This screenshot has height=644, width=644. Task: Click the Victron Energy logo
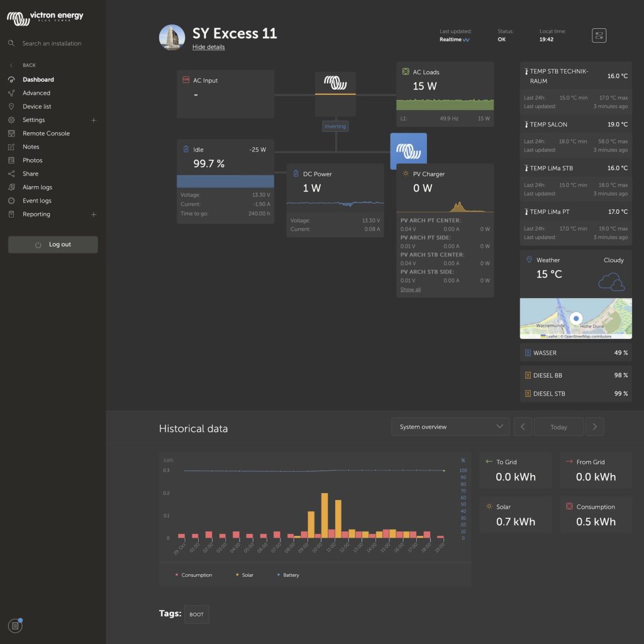45,18
